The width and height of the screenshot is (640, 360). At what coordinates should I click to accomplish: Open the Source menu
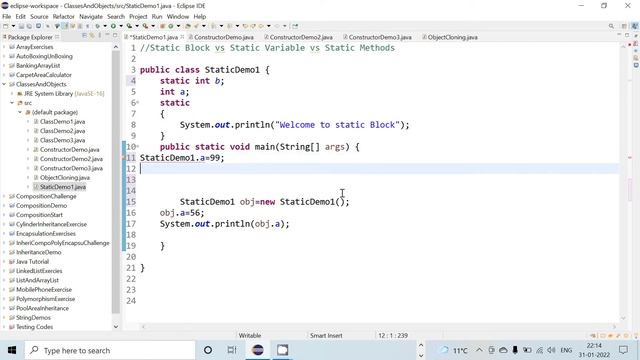39,16
